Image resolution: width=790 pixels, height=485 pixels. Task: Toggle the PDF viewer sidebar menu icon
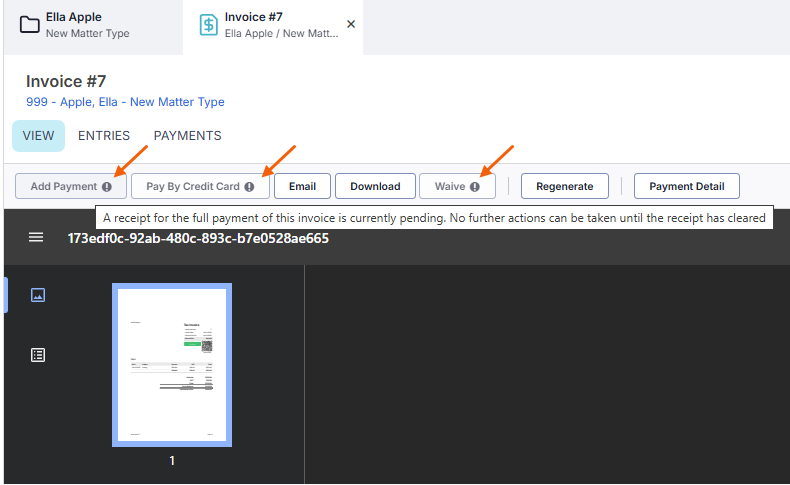point(36,237)
